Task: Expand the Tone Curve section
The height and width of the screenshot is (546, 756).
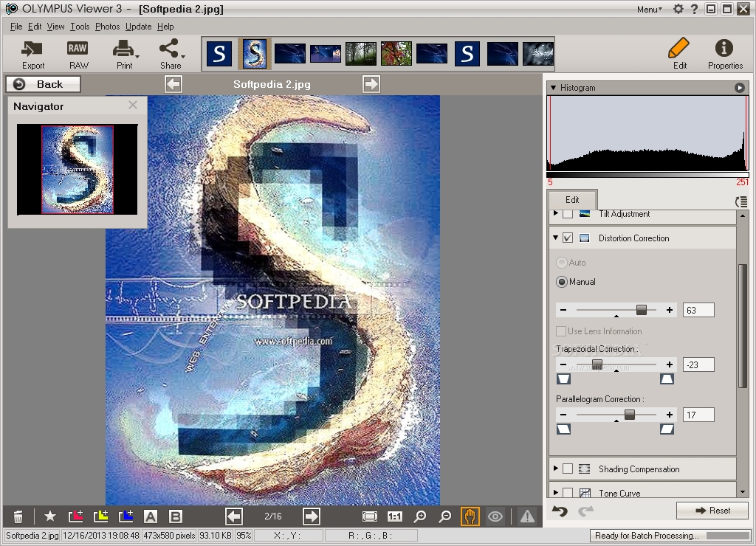Action: click(x=555, y=493)
